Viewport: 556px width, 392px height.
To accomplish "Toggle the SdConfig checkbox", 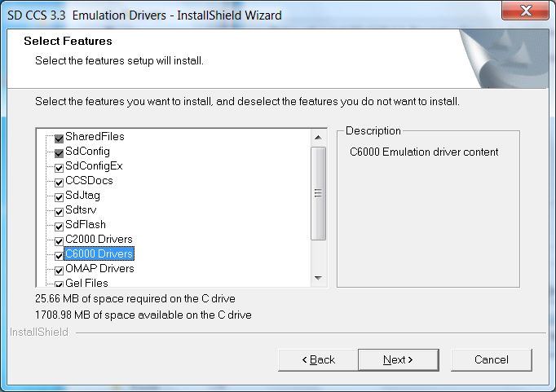I will pyautogui.click(x=59, y=153).
